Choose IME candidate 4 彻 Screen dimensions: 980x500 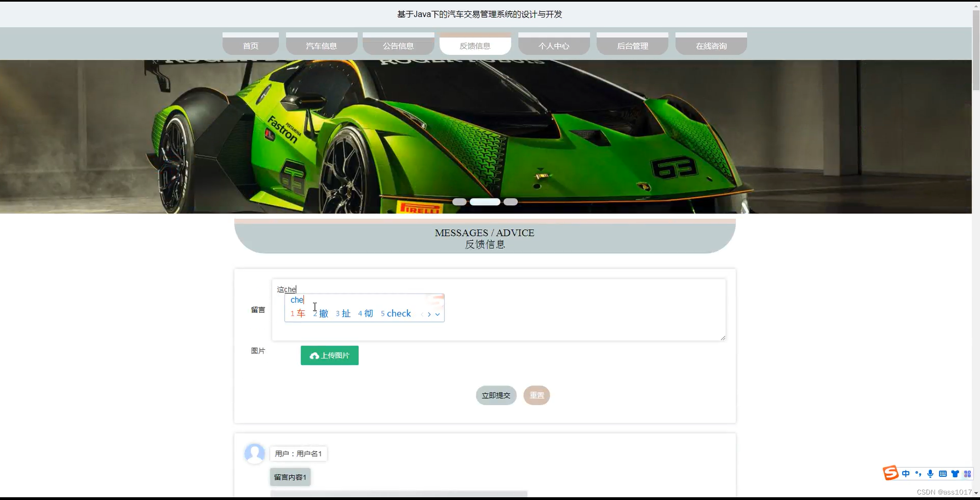pyautogui.click(x=365, y=314)
